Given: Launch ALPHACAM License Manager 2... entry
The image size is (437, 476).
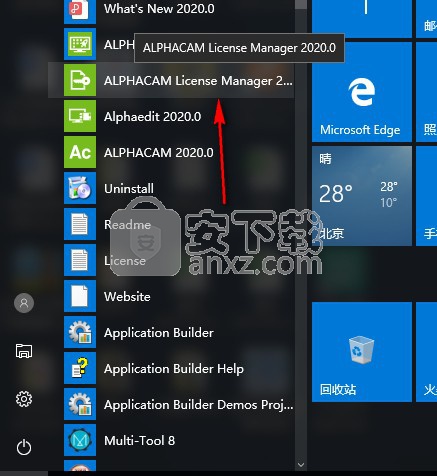Looking at the screenshot, I should [x=198, y=81].
